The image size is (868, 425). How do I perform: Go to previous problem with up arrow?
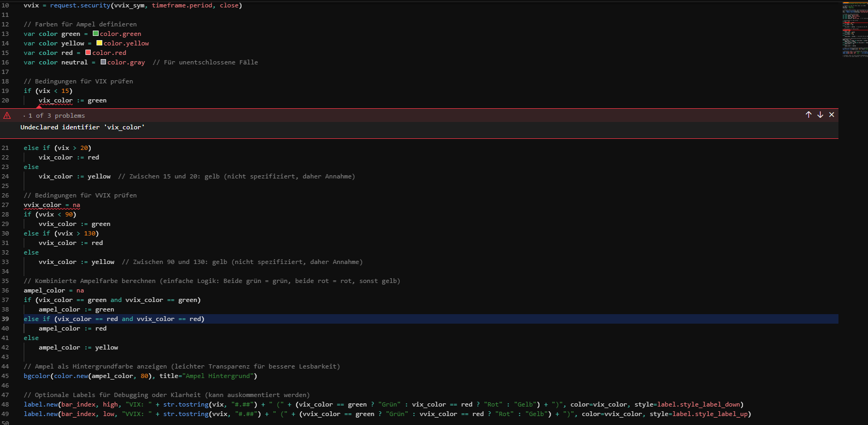(808, 115)
